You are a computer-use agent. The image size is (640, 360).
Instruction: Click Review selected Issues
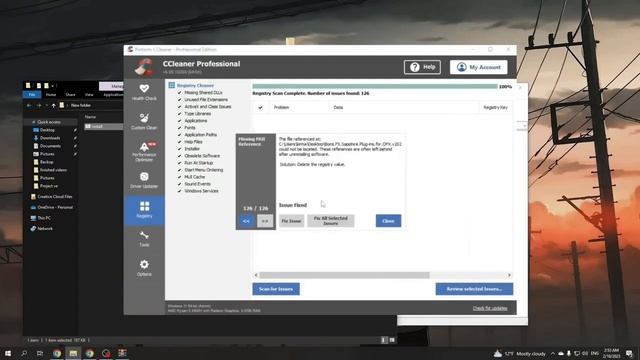click(x=474, y=289)
